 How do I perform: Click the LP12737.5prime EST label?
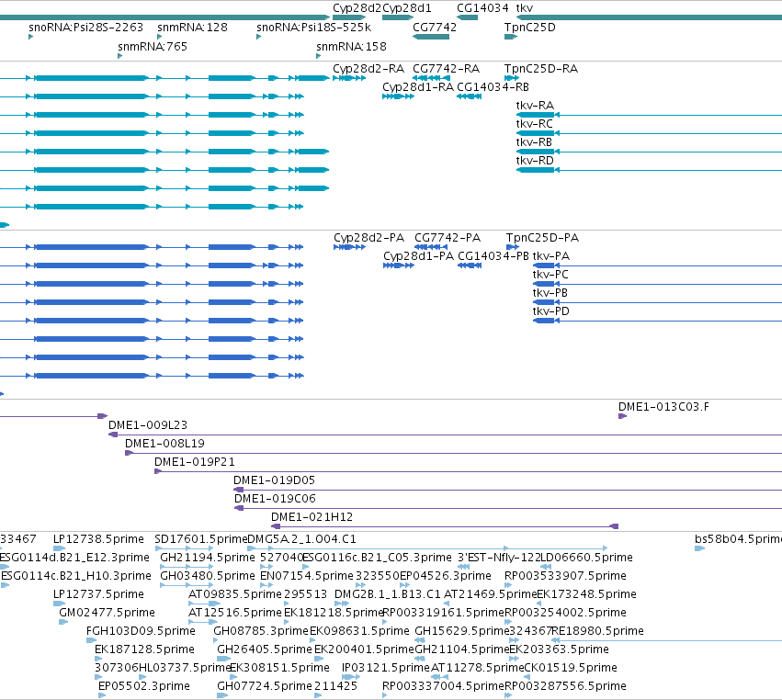click(x=98, y=594)
